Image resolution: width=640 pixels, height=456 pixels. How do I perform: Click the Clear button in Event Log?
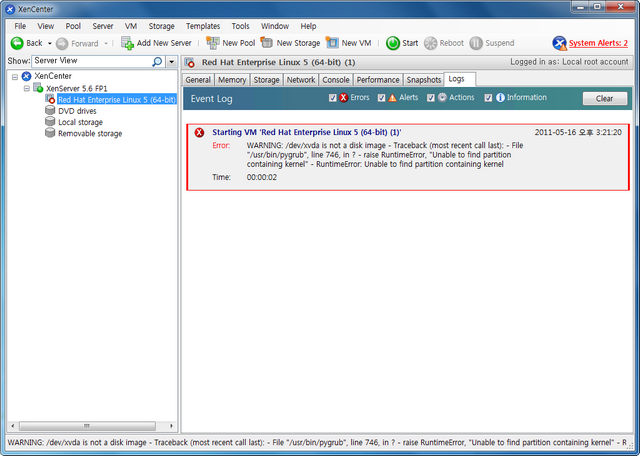604,98
